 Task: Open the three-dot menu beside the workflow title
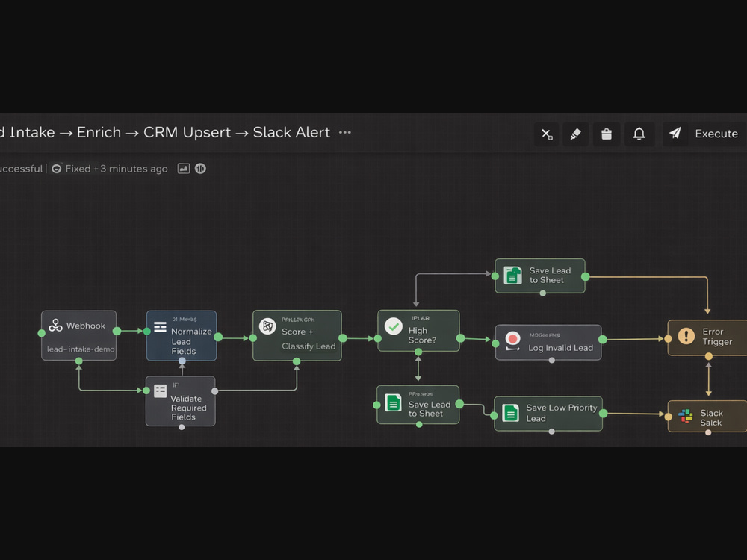coord(345,132)
